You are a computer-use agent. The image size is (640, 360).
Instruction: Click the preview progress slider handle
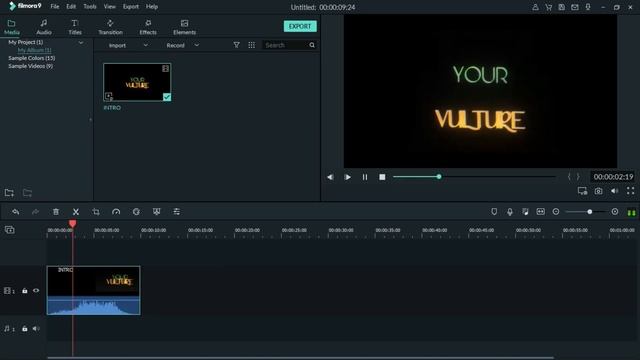439,177
